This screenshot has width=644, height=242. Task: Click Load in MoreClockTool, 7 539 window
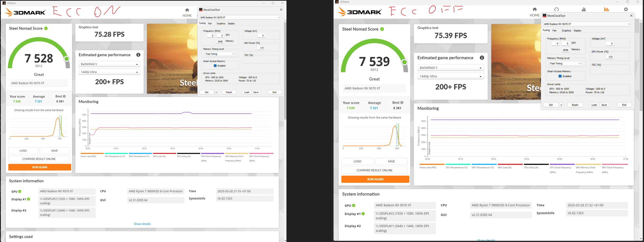594,105
